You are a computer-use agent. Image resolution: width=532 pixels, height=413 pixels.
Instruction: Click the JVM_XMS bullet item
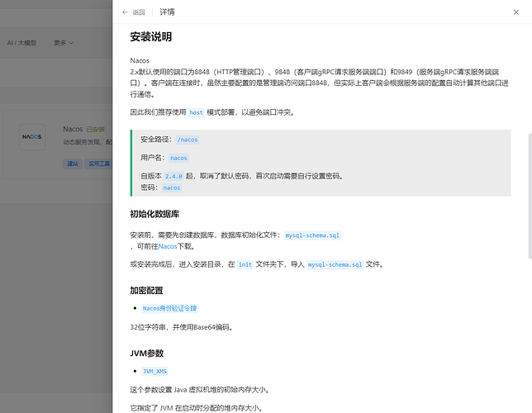pos(154,371)
